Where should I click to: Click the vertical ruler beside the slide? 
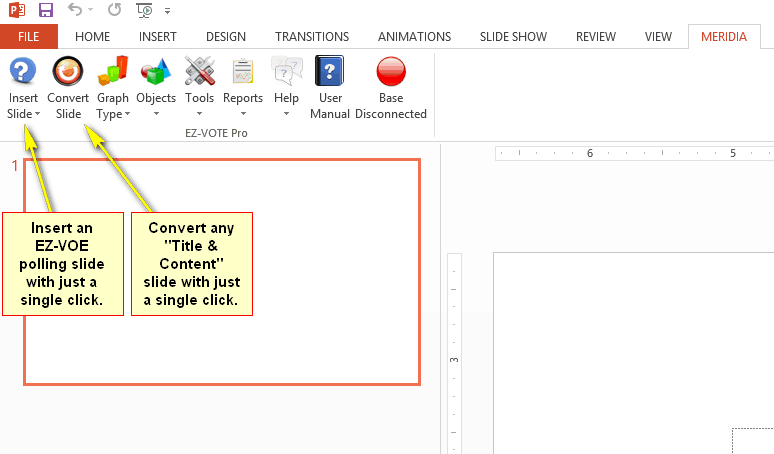pyautogui.click(x=454, y=353)
